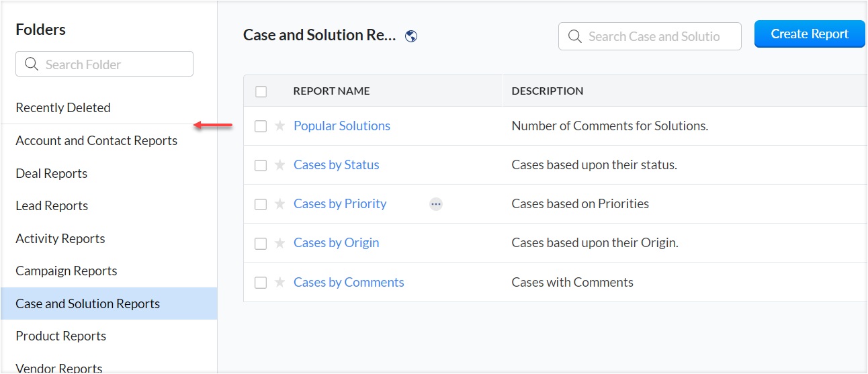Open the Cases by Status report link
868x374 pixels.
pyautogui.click(x=337, y=165)
